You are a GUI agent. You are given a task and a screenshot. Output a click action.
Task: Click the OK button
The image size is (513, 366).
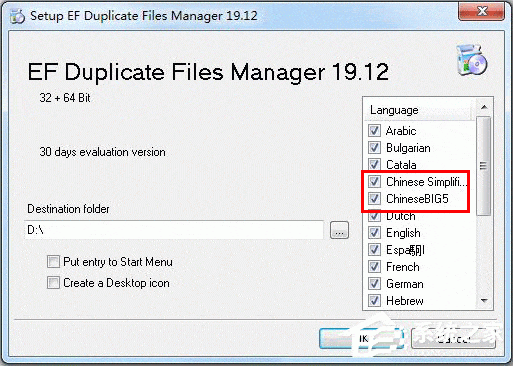coord(362,339)
